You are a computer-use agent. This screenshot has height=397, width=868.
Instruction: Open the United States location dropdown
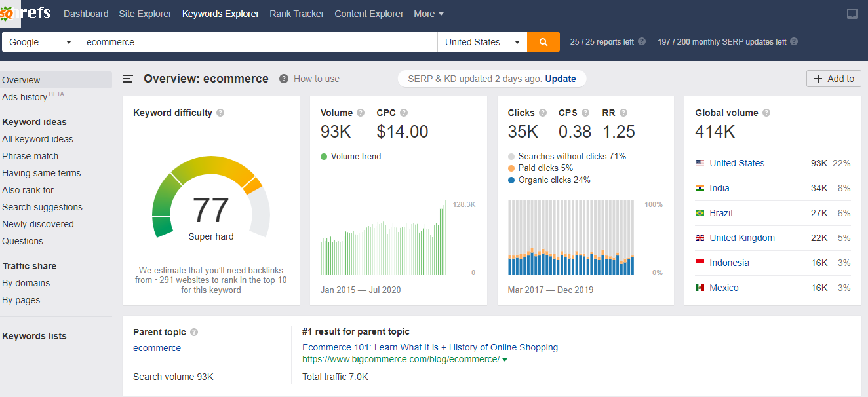482,41
